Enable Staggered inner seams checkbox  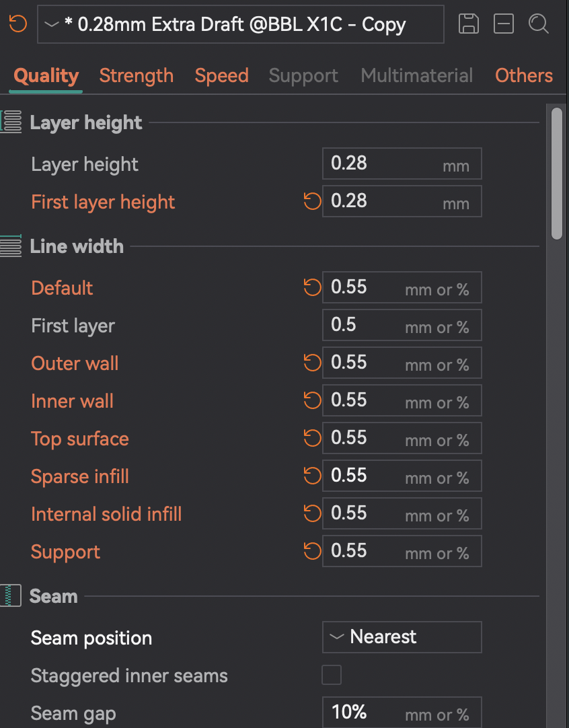point(332,675)
